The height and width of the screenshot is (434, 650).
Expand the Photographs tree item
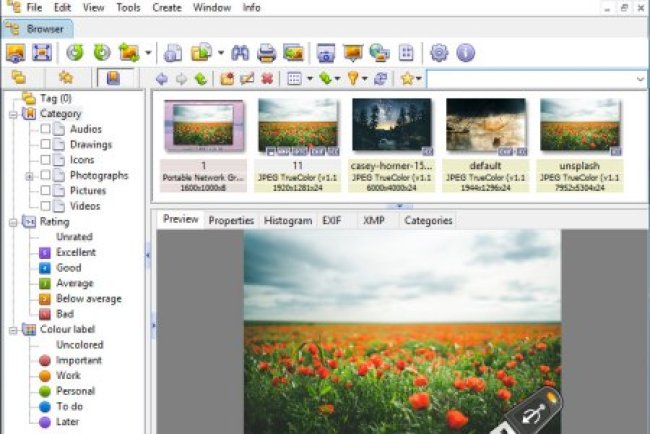pos(30,176)
